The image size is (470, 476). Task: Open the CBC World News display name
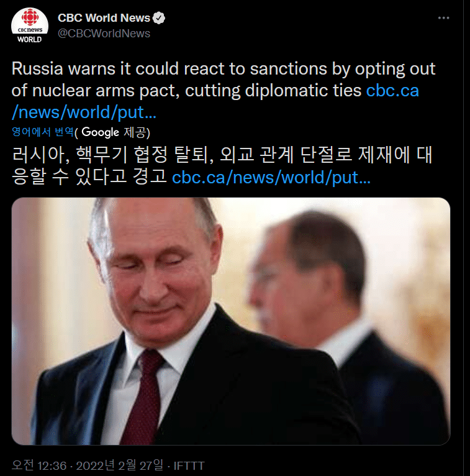tap(104, 18)
